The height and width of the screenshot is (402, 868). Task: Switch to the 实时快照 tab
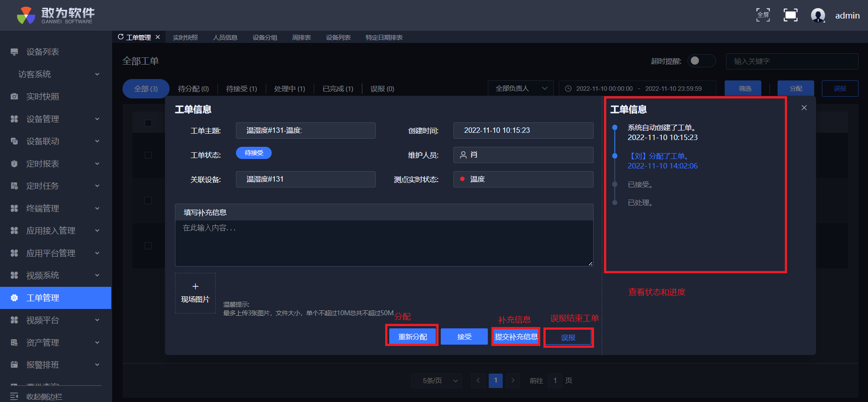click(x=185, y=37)
